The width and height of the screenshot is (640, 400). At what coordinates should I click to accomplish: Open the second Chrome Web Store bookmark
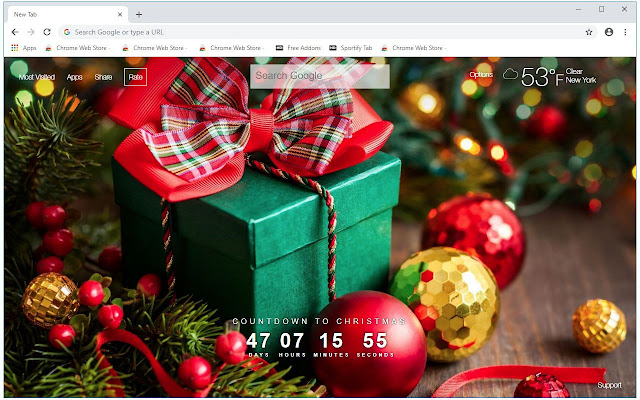point(155,48)
